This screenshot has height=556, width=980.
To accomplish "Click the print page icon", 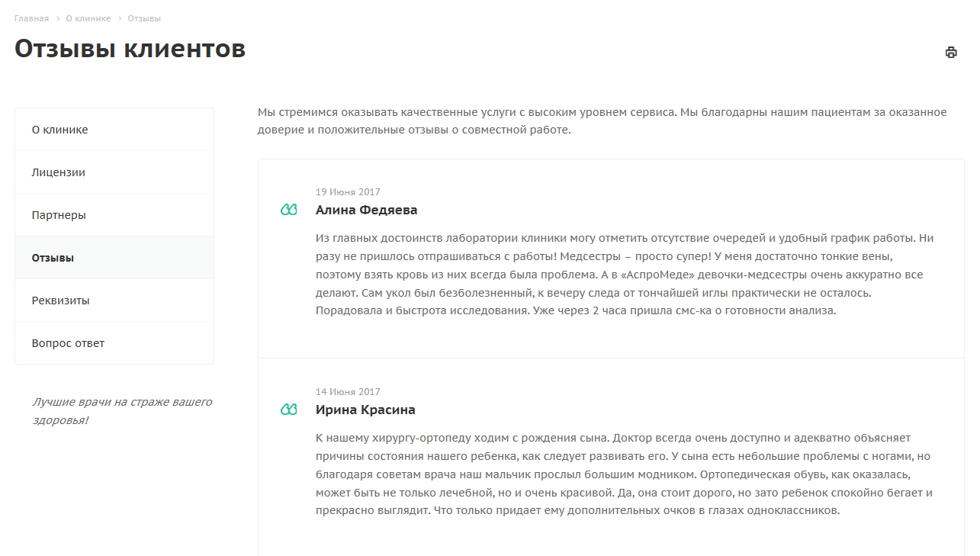I will click(951, 53).
